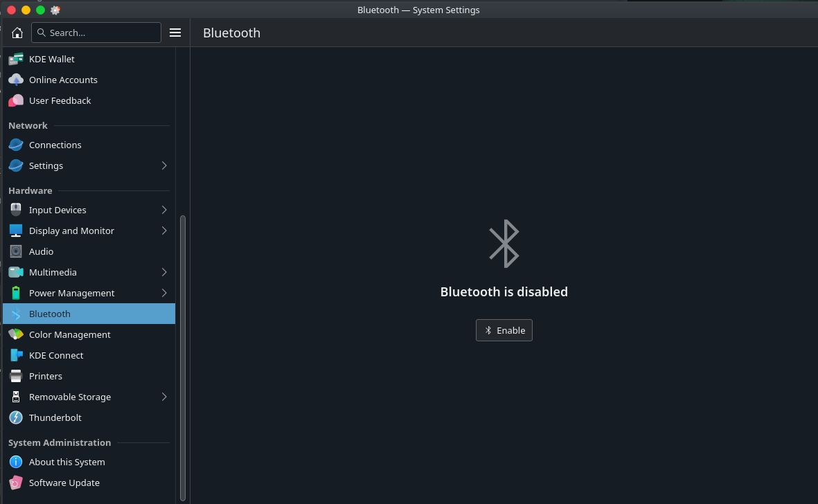Click the Bluetooth sidebar icon
Screen dimensions: 818x504
16,314
